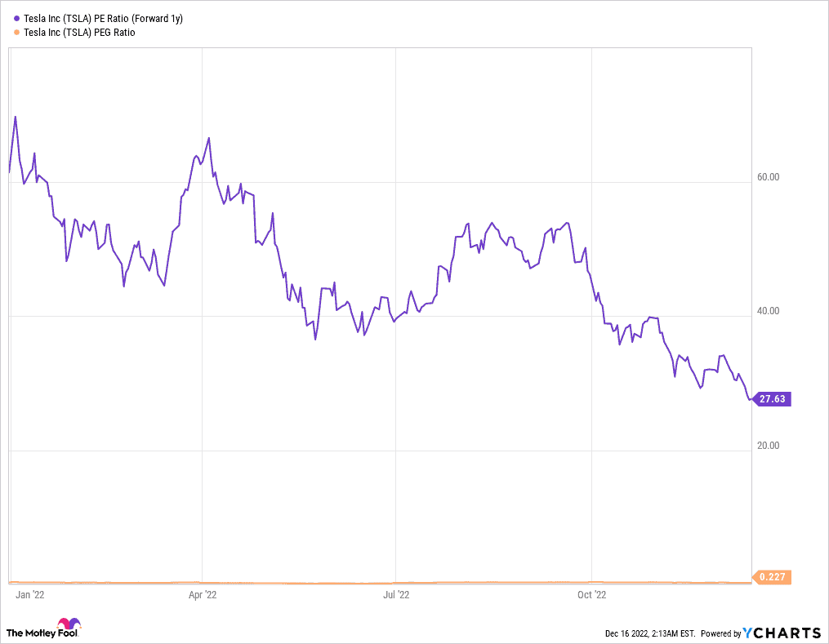Click the 'Powered by' text
This screenshot has height=644, width=829.
(720, 633)
